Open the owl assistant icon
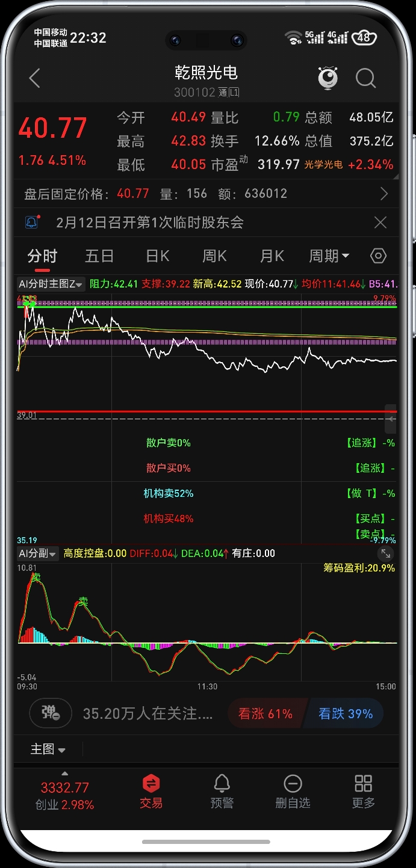 coord(328,78)
